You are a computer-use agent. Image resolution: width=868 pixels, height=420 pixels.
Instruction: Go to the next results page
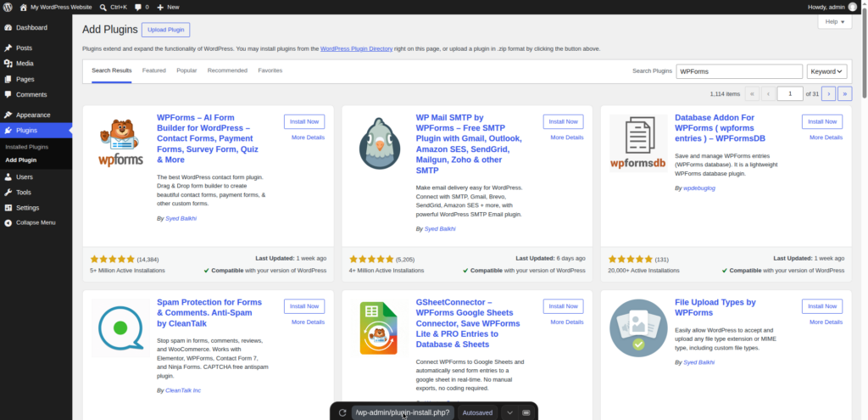pos(829,93)
